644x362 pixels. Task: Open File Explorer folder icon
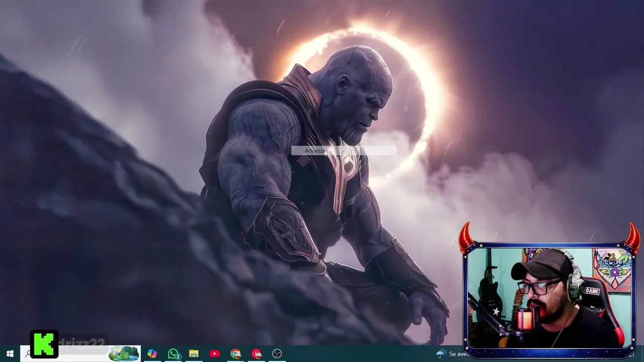pos(194,354)
